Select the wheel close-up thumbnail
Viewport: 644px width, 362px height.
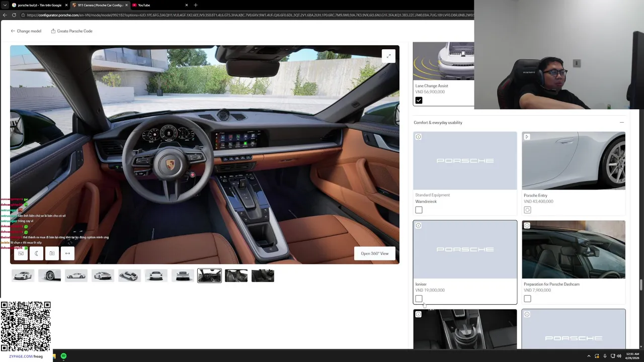click(x=49, y=276)
